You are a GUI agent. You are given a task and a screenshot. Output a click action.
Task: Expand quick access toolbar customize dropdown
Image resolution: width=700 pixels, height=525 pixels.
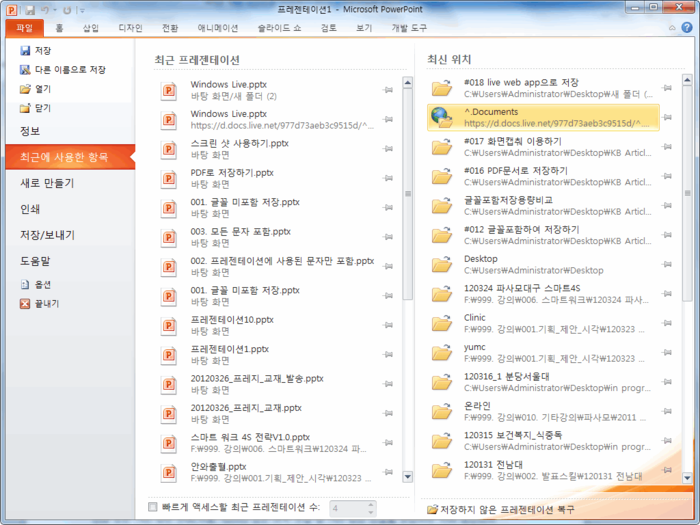82,10
